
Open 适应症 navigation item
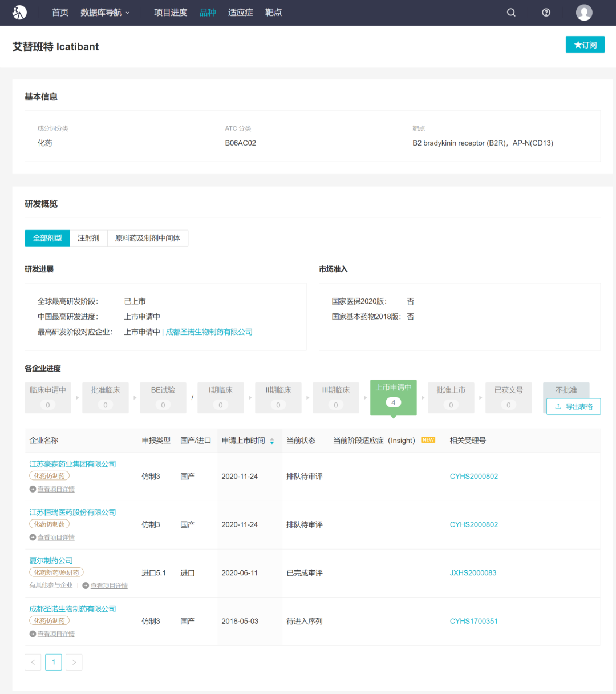click(241, 13)
